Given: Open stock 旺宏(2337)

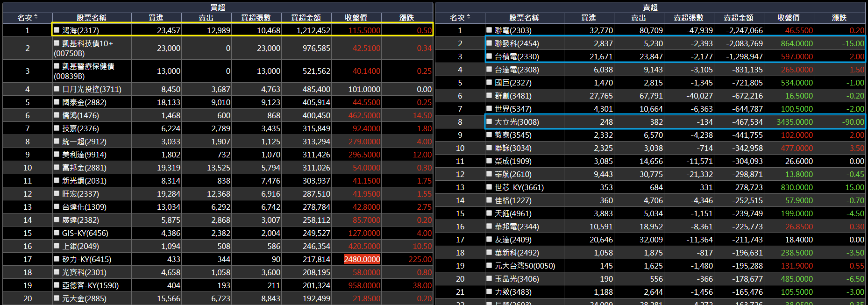Looking at the screenshot, I should (80, 194).
